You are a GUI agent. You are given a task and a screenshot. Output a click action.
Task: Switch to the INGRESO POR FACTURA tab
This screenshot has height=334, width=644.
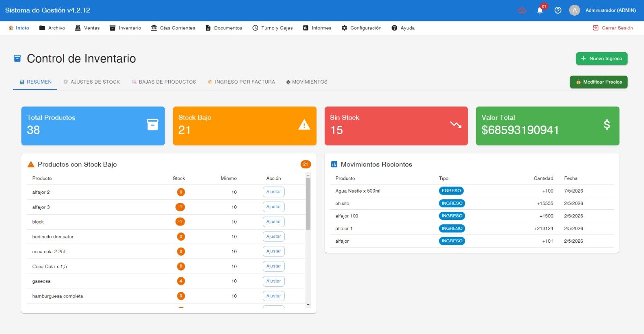pyautogui.click(x=242, y=82)
